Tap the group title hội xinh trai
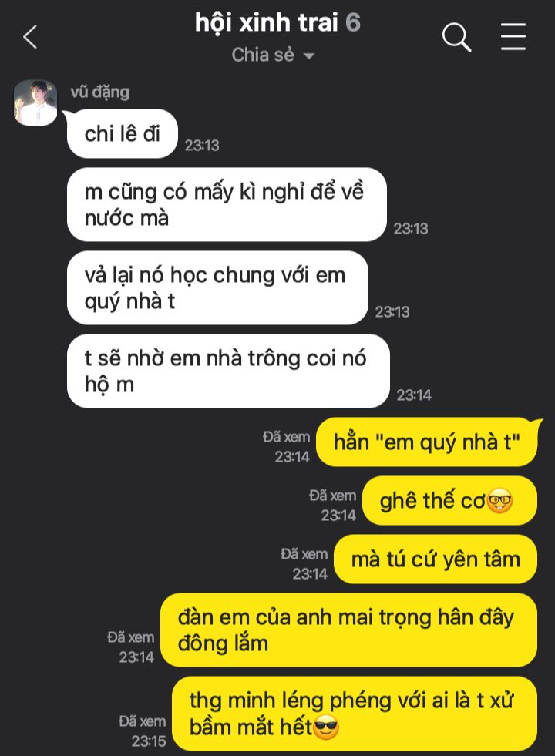 click(267, 22)
